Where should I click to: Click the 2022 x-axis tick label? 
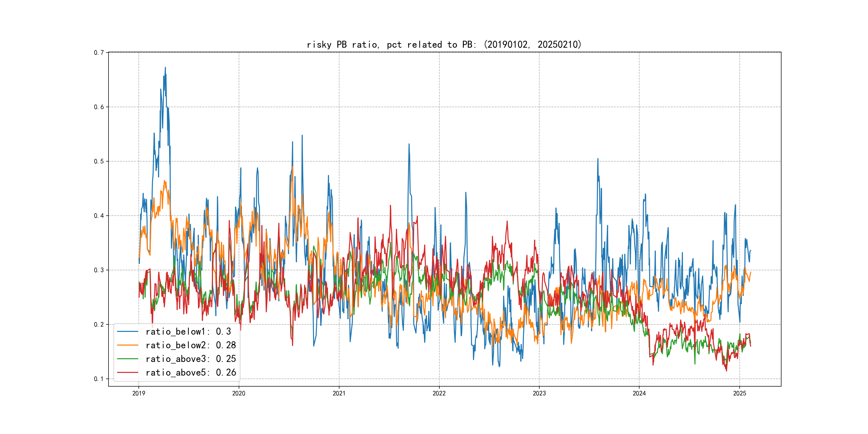coord(439,393)
